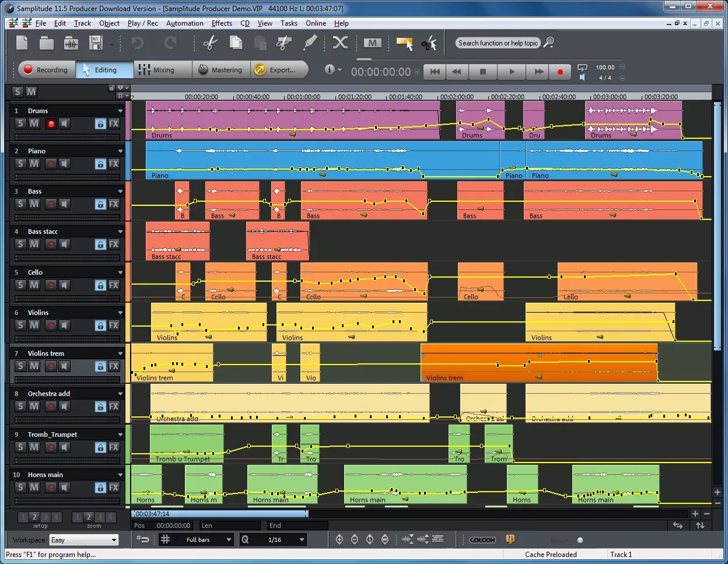The width and height of the screenshot is (728, 564).
Task: Open a project with the folder icon
Action: [x=47, y=43]
